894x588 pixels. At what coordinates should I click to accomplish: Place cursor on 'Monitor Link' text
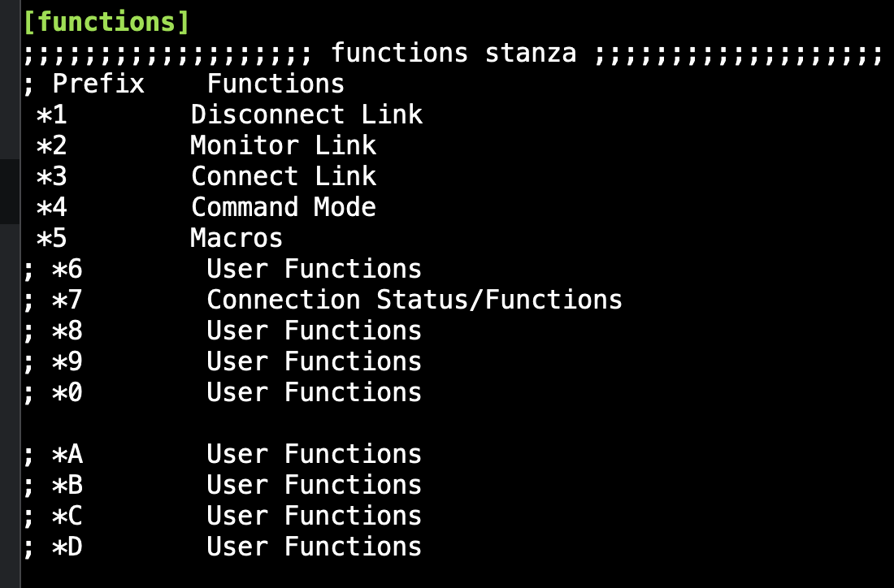tap(284, 145)
